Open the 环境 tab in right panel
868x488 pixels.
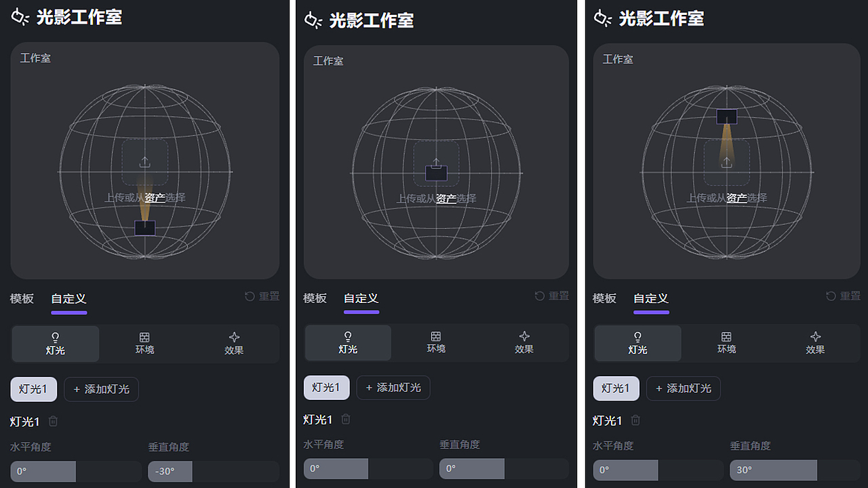(726, 343)
